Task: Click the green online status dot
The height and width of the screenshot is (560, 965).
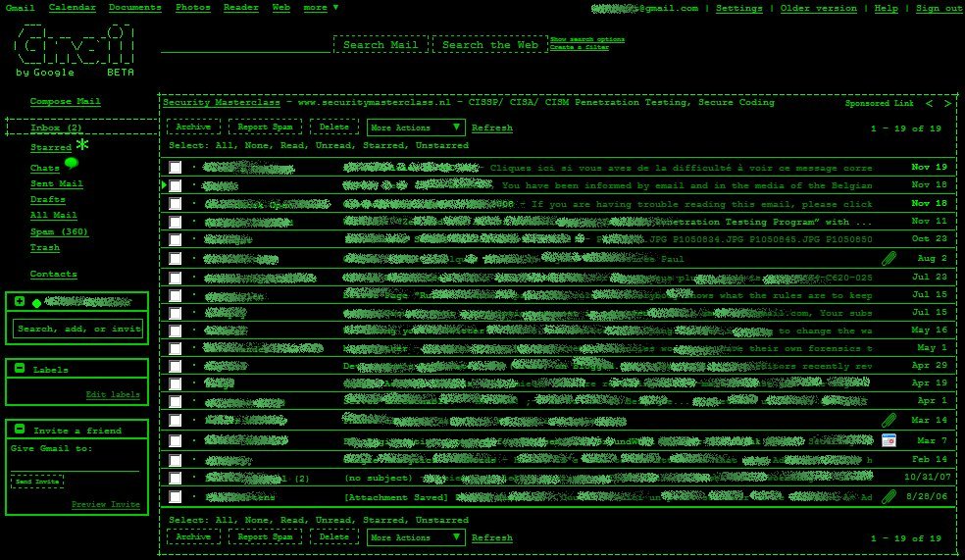Action: tap(37, 303)
